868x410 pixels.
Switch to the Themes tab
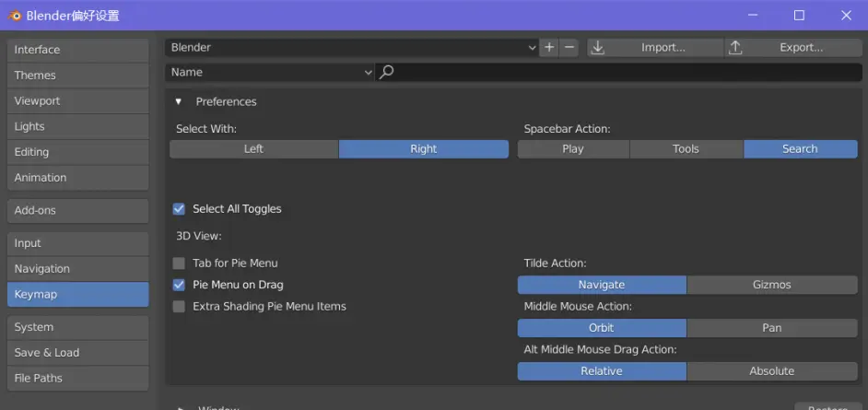pos(77,76)
